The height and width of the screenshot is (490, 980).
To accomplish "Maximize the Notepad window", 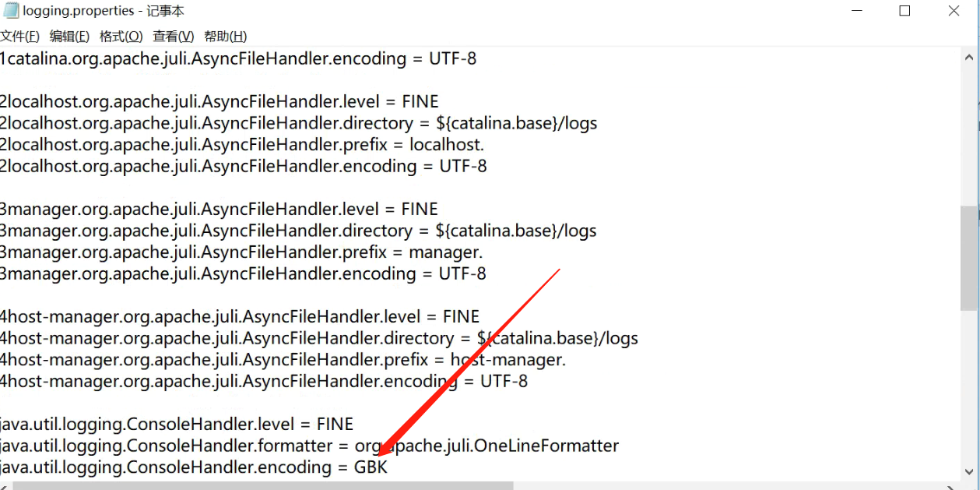I will (x=904, y=11).
